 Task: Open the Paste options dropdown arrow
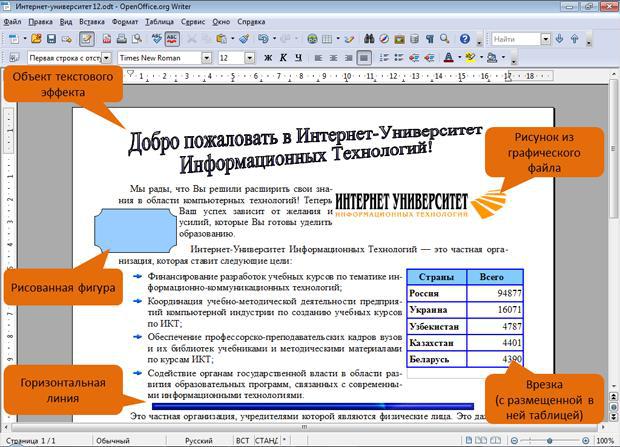(232, 39)
